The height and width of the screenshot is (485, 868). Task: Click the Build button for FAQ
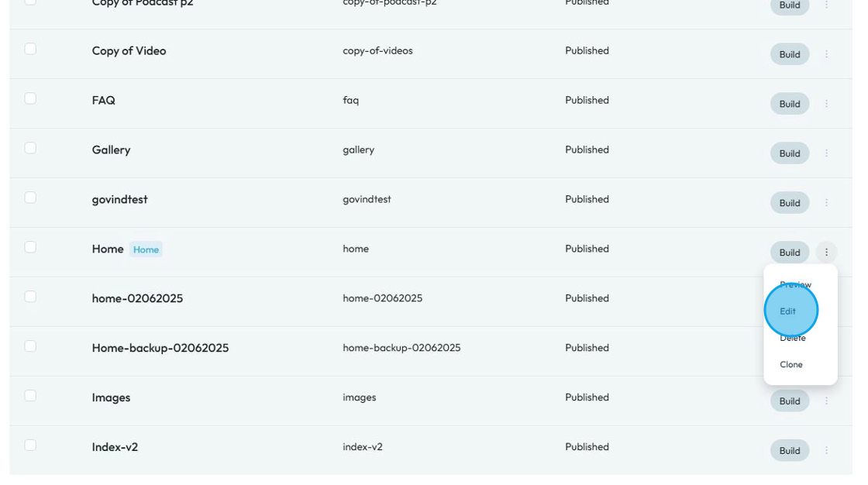pyautogui.click(x=790, y=104)
